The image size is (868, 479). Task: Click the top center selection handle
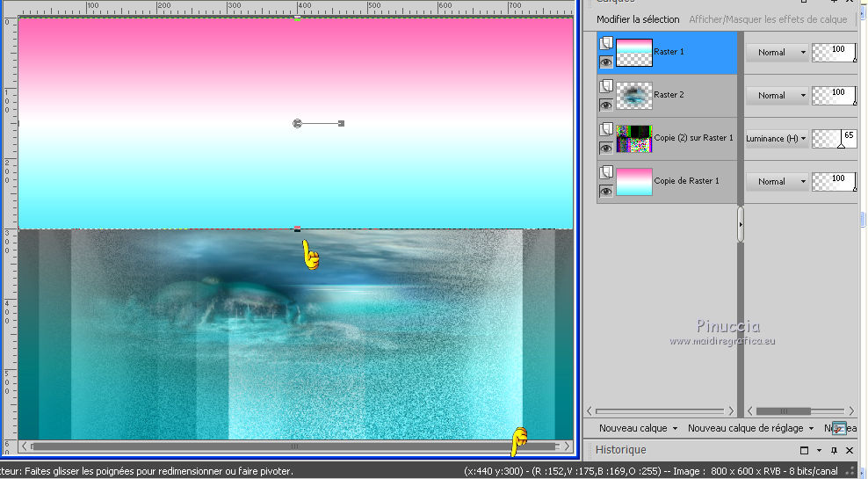(x=297, y=18)
